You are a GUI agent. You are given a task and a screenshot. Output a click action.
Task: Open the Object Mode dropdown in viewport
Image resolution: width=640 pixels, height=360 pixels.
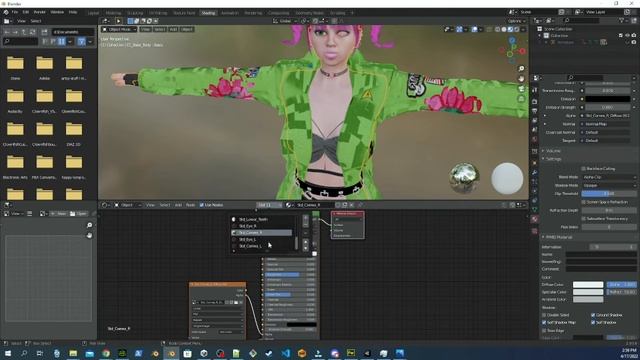click(x=119, y=29)
